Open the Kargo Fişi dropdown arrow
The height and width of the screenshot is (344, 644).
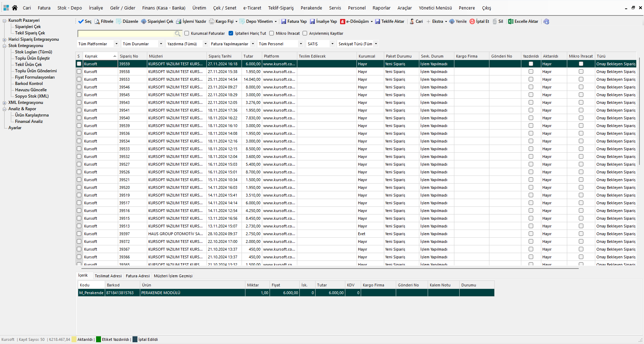pos(236,21)
